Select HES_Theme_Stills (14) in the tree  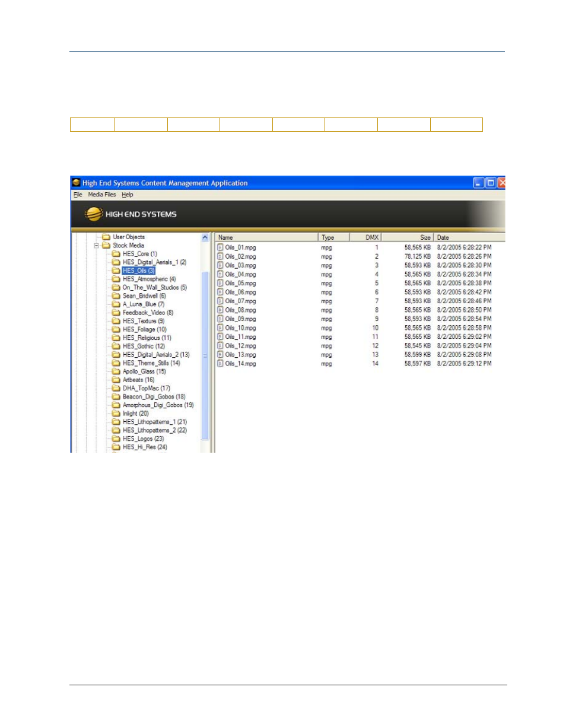(x=151, y=363)
